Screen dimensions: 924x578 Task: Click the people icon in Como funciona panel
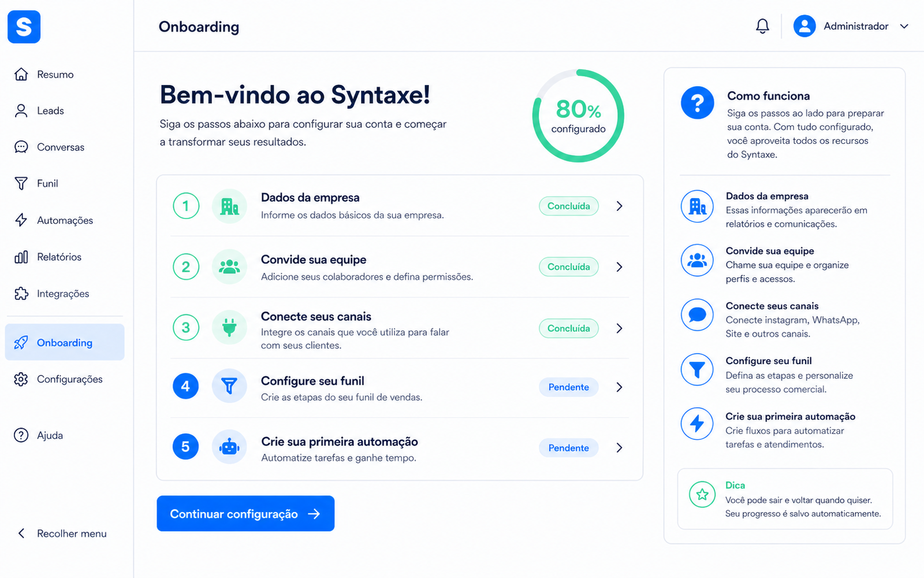tap(697, 261)
